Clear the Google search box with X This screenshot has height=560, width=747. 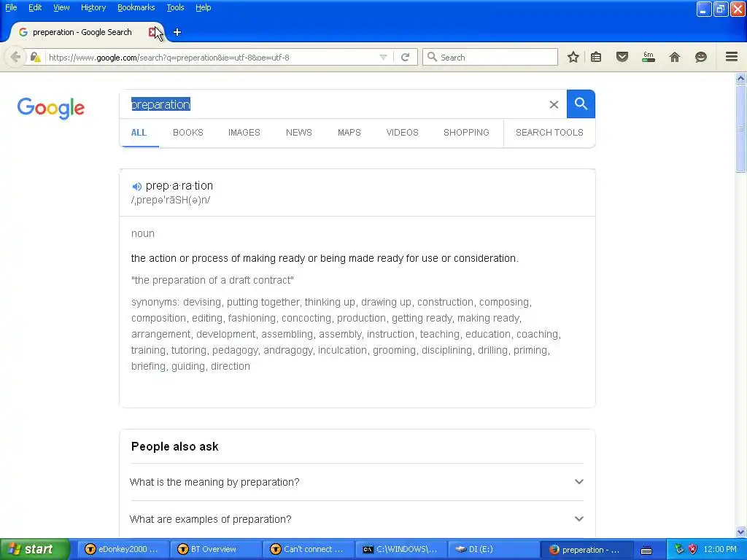coord(554,104)
